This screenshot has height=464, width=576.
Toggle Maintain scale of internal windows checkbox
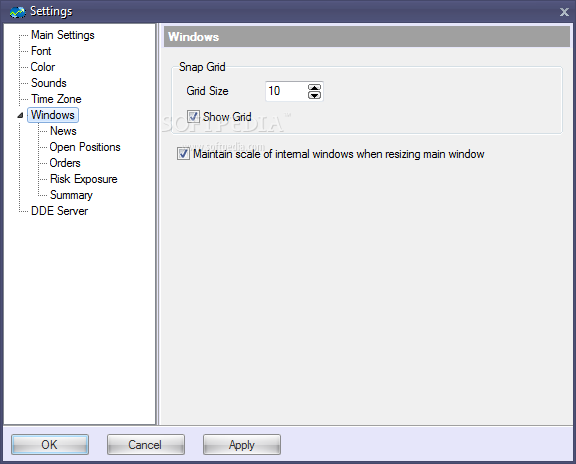[x=183, y=154]
